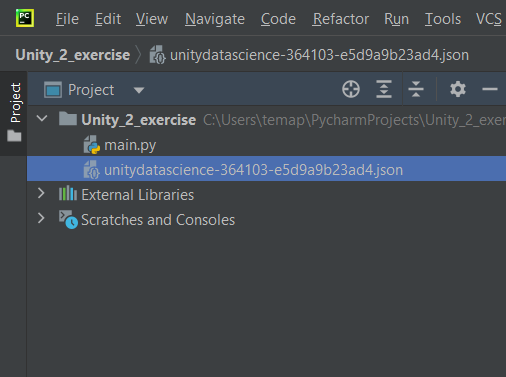Screen dimensions: 506x377
Task: Open Project panel gear options
Action: (x=458, y=89)
